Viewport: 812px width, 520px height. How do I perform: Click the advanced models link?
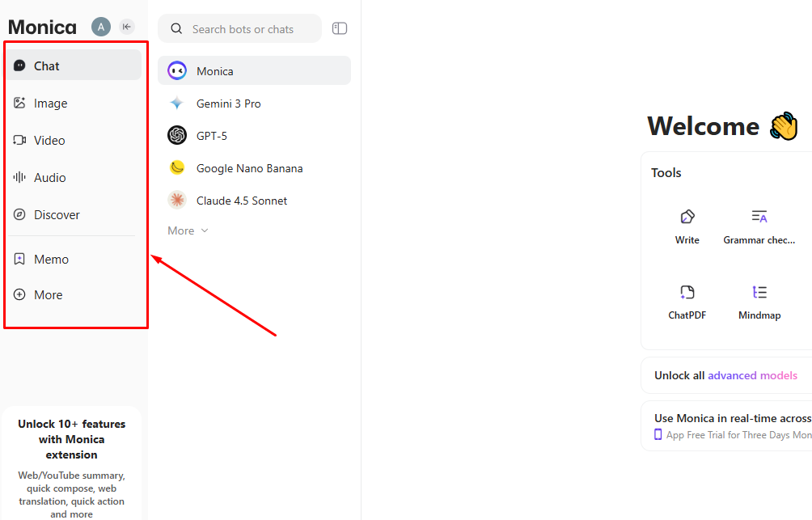(x=752, y=375)
